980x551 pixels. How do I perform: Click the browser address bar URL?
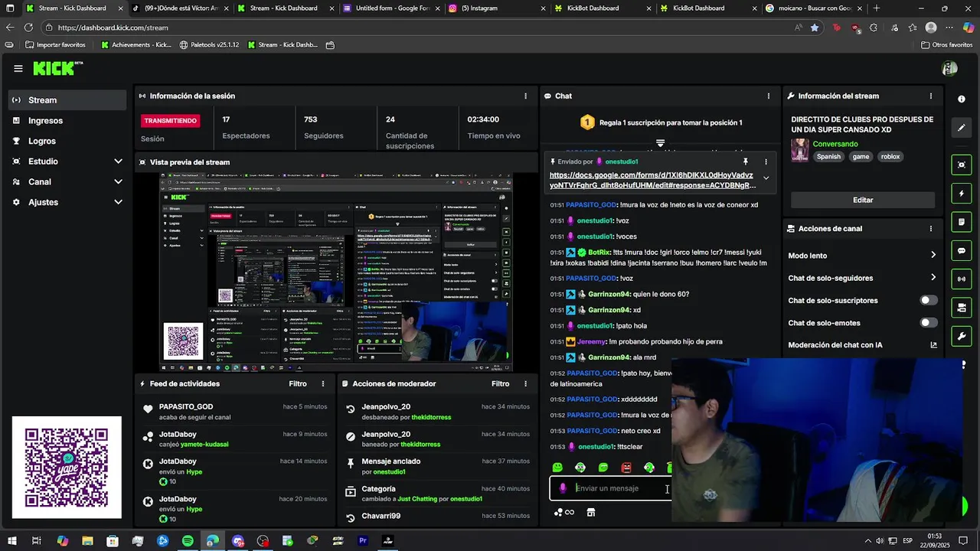click(113, 28)
